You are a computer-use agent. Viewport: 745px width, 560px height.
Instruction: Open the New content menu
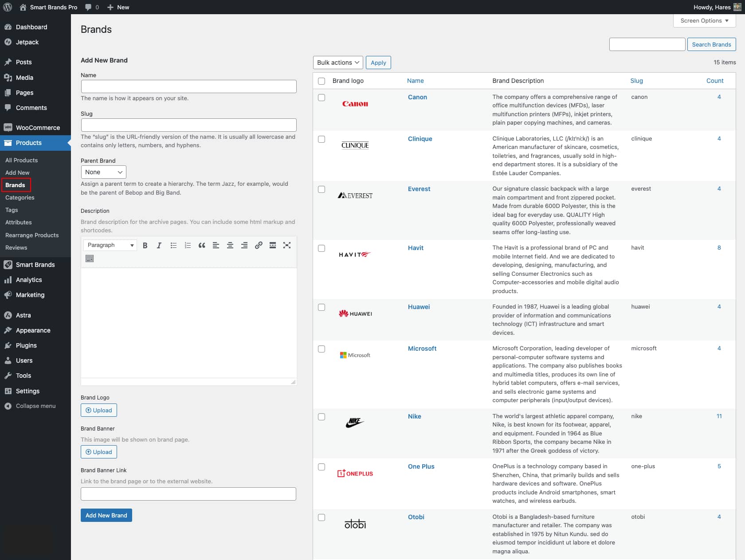click(118, 7)
